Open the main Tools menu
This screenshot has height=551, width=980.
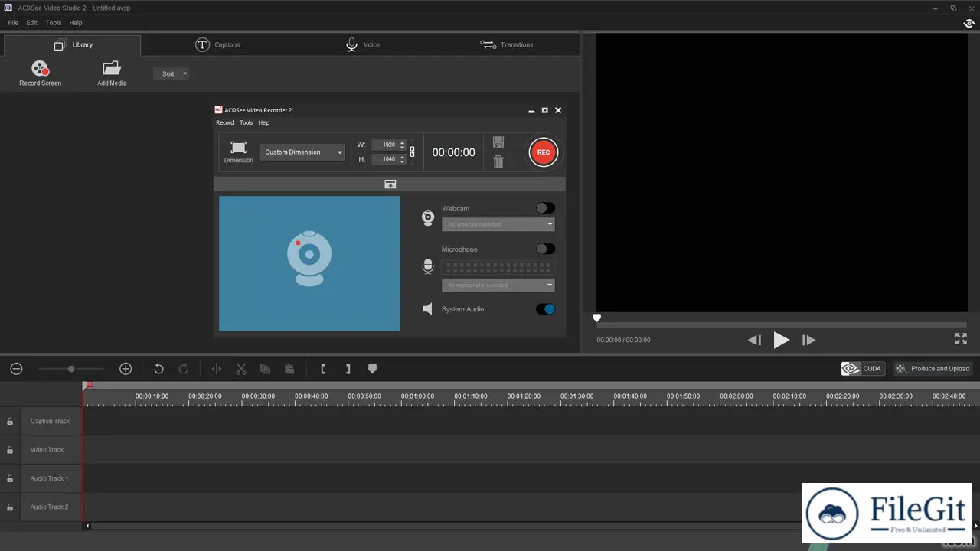53,23
